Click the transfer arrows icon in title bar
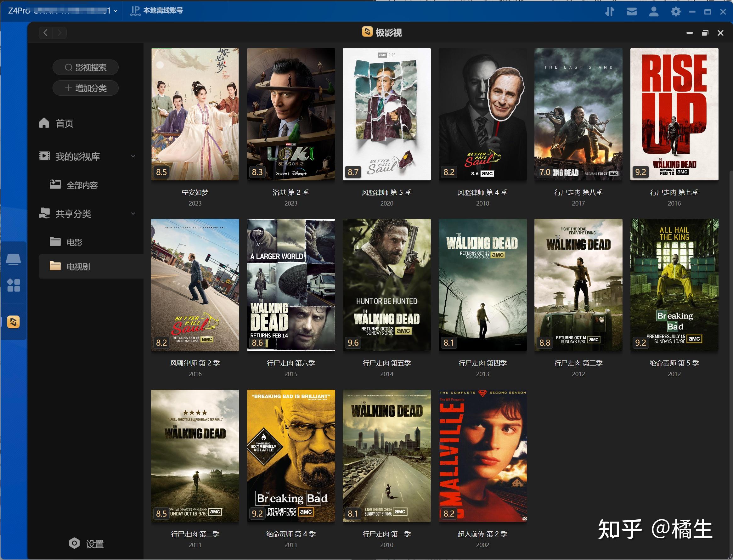Viewport: 733px width, 560px height. (x=610, y=12)
